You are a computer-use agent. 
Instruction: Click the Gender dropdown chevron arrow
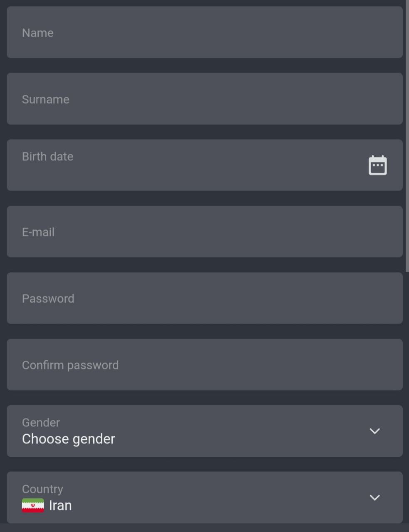point(374,431)
